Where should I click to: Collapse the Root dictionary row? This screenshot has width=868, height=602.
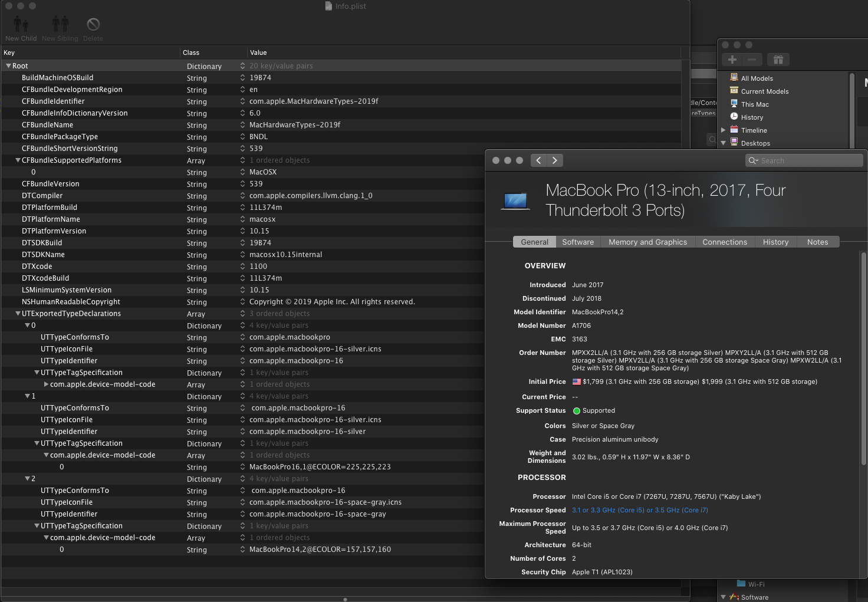click(8, 66)
